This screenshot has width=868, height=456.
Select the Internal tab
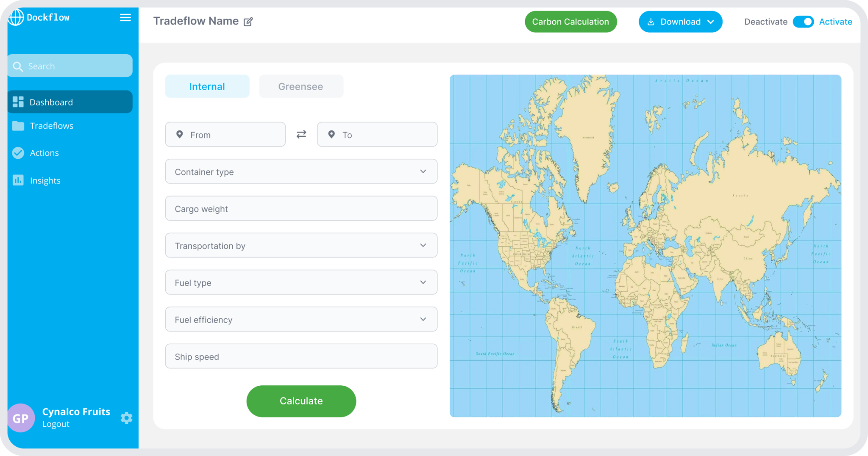tap(207, 86)
